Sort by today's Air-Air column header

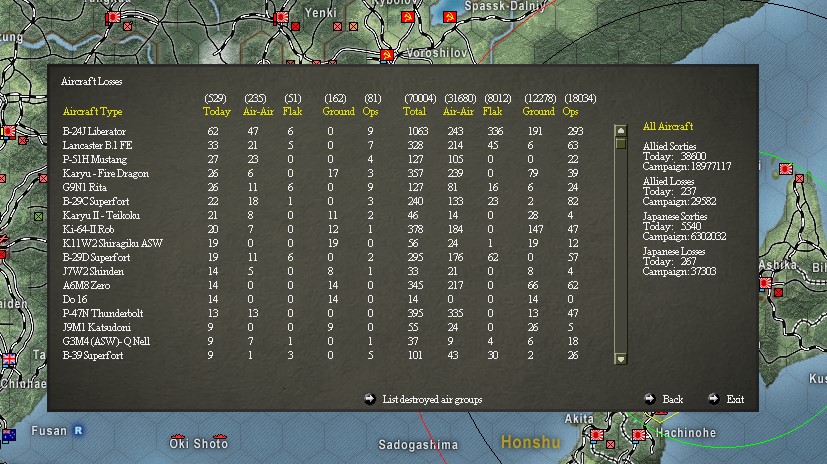coord(258,111)
